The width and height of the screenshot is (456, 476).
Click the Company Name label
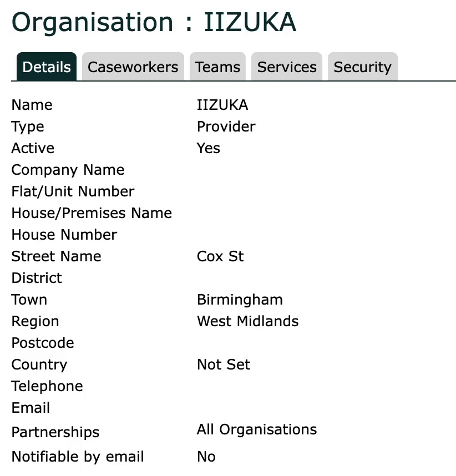(68, 170)
